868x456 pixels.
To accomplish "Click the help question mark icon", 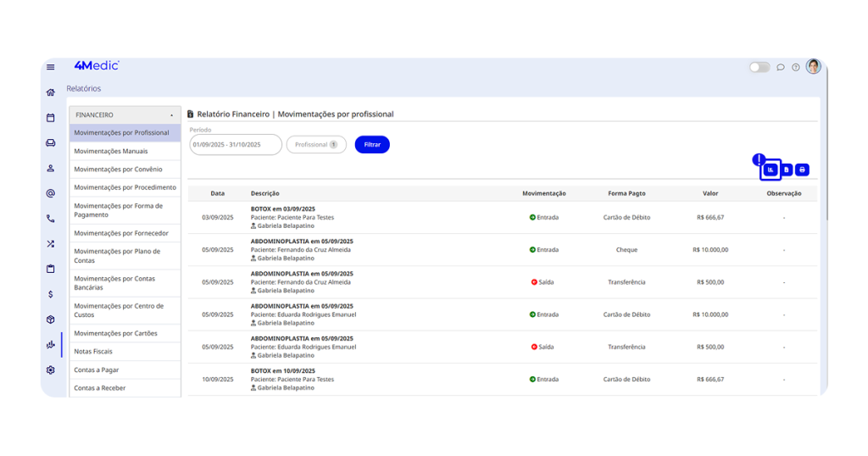I will [x=796, y=67].
